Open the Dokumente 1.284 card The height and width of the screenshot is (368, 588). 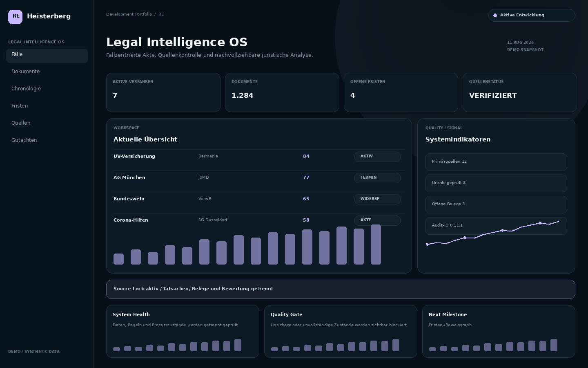(x=282, y=92)
